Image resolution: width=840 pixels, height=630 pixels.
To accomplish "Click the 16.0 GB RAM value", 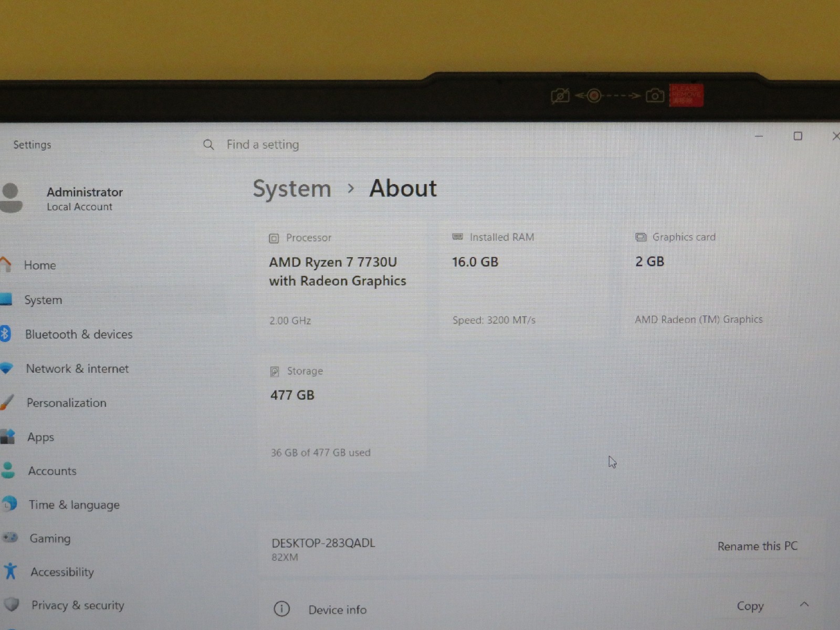I will 475,261.
